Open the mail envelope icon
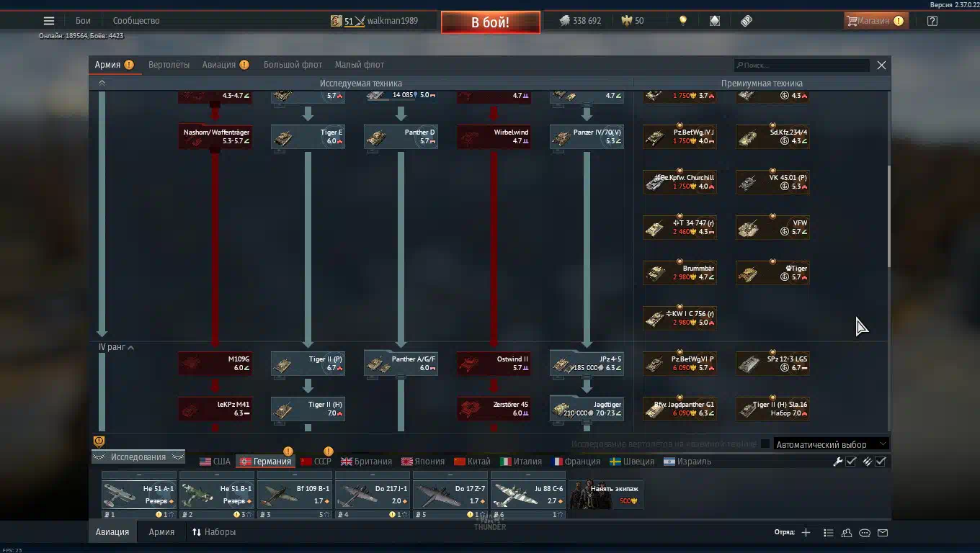This screenshot has width=980, height=553. [883, 533]
